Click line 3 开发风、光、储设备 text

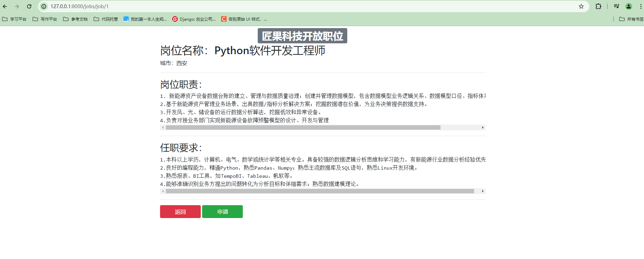pos(240,112)
